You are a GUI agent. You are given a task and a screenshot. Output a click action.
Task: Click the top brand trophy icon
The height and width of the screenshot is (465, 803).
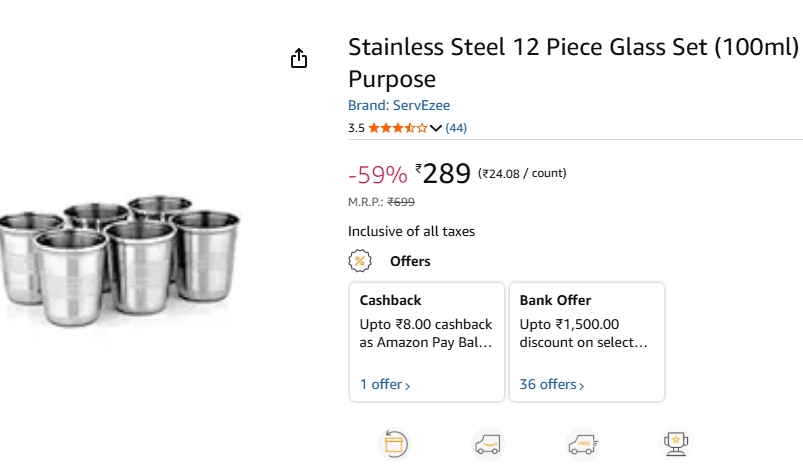coord(676,443)
